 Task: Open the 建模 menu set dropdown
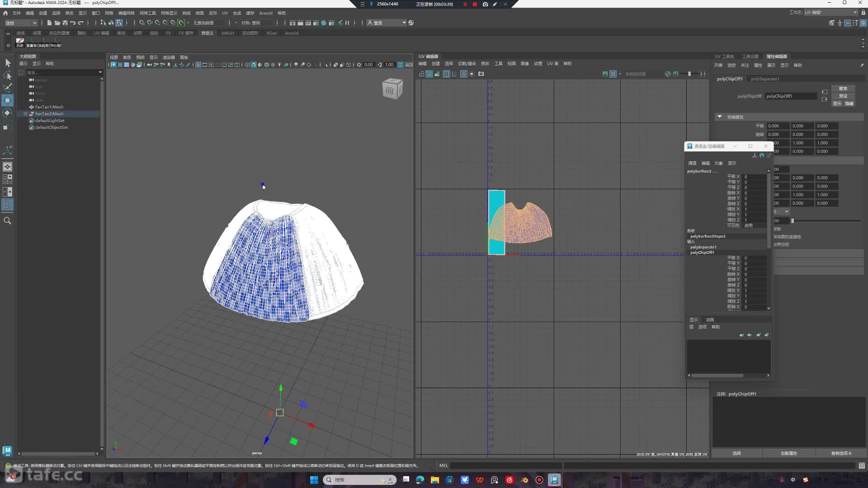(21, 23)
